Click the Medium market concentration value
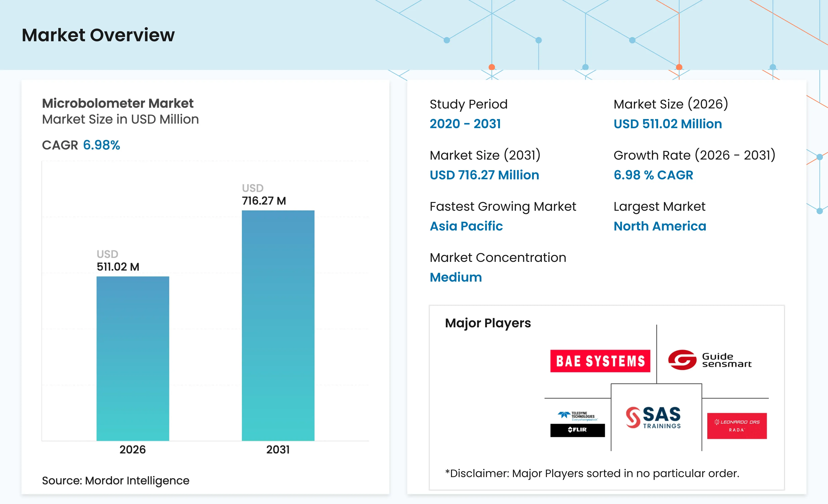Image resolution: width=828 pixels, height=504 pixels. point(456,277)
